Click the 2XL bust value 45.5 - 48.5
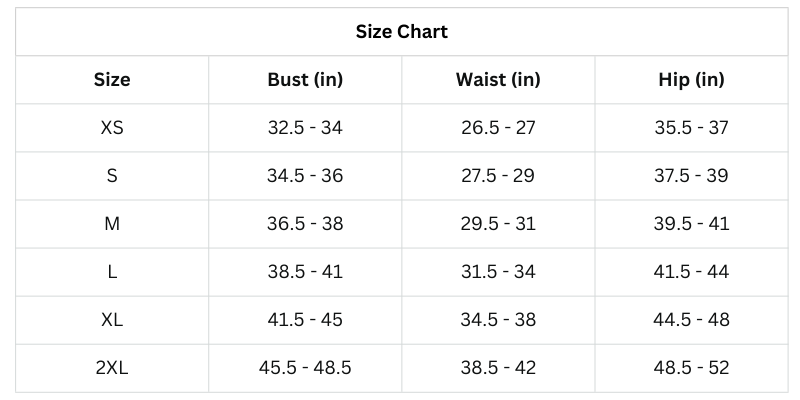The height and width of the screenshot is (400, 800). tap(305, 367)
